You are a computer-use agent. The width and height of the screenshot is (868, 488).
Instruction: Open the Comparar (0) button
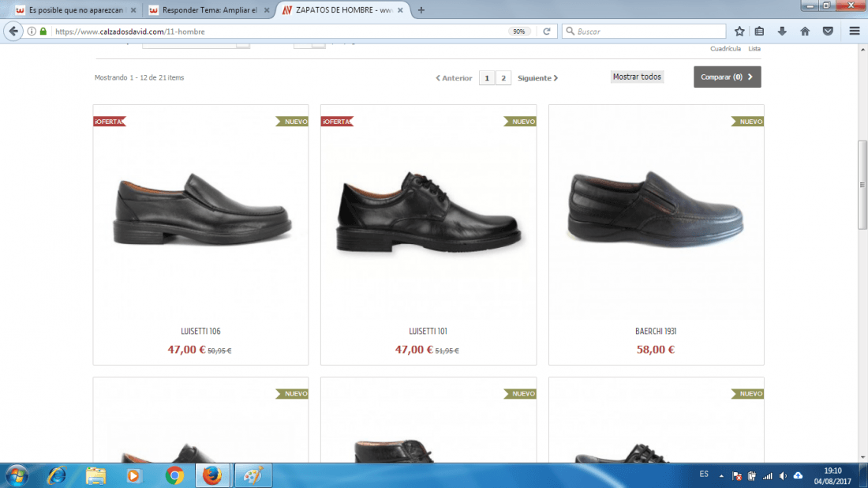[x=727, y=77]
